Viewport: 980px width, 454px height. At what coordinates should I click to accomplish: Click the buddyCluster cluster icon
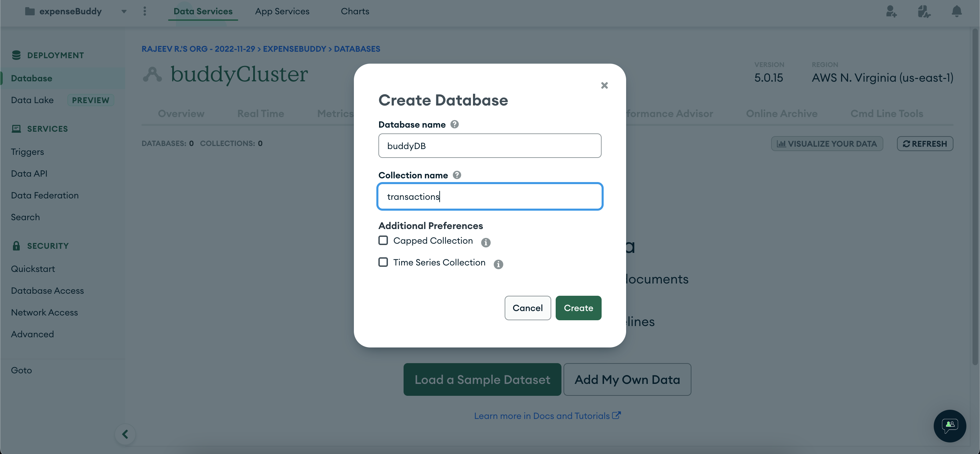coord(152,74)
